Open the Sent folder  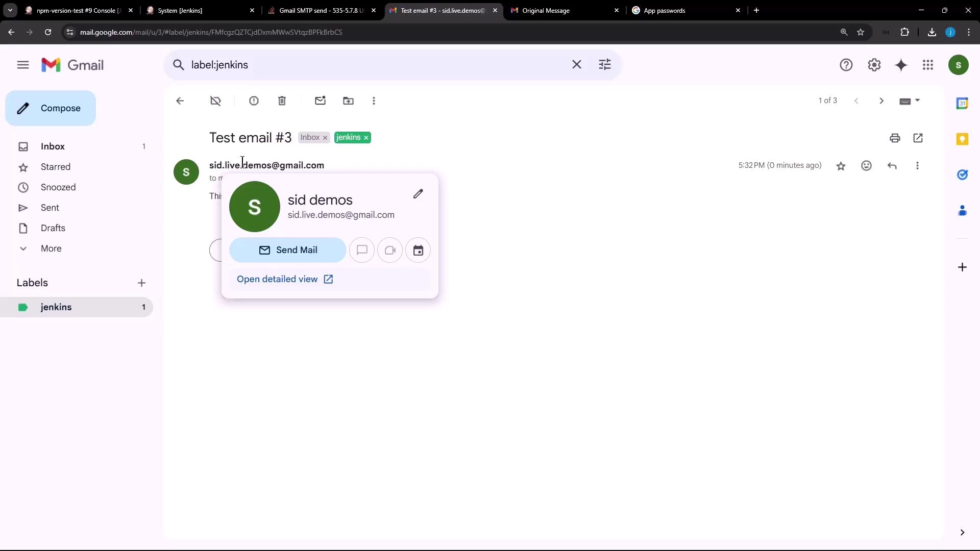[x=50, y=208]
